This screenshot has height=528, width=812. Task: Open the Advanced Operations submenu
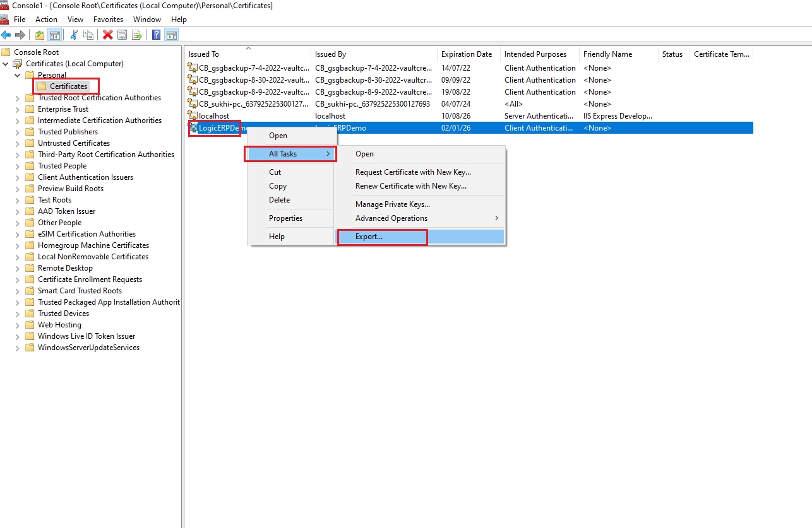pos(391,218)
